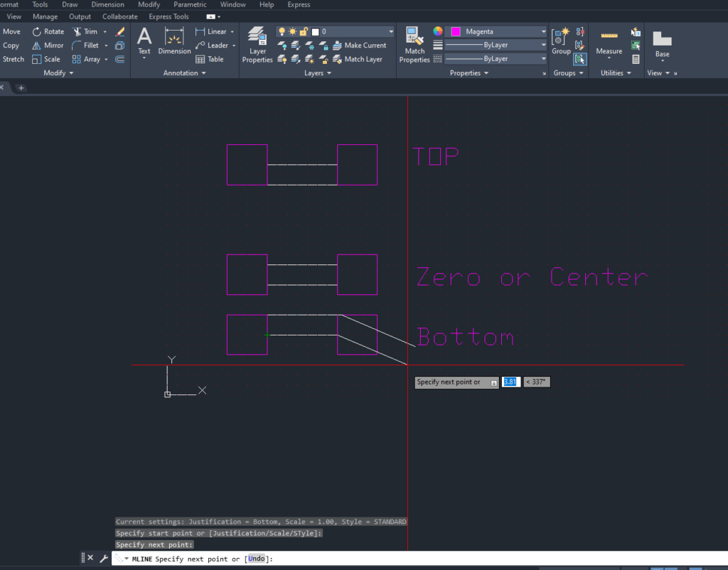Select the Move tool
728x570 pixels.
pyautogui.click(x=11, y=31)
